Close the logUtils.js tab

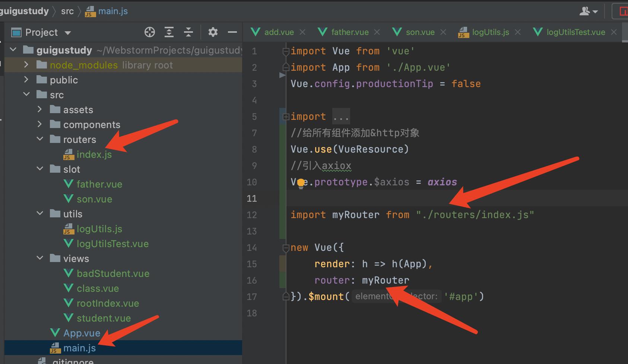pyautogui.click(x=518, y=32)
